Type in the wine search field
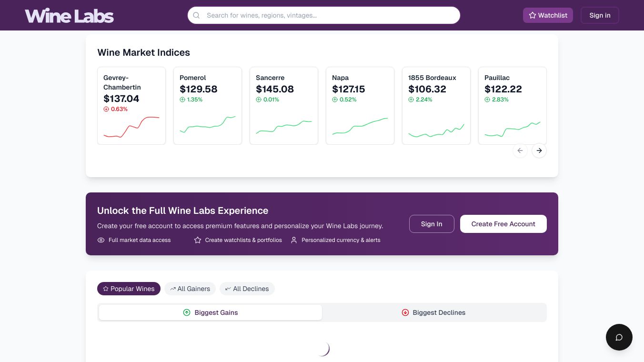Image resolution: width=644 pixels, height=362 pixels. click(x=329, y=15)
